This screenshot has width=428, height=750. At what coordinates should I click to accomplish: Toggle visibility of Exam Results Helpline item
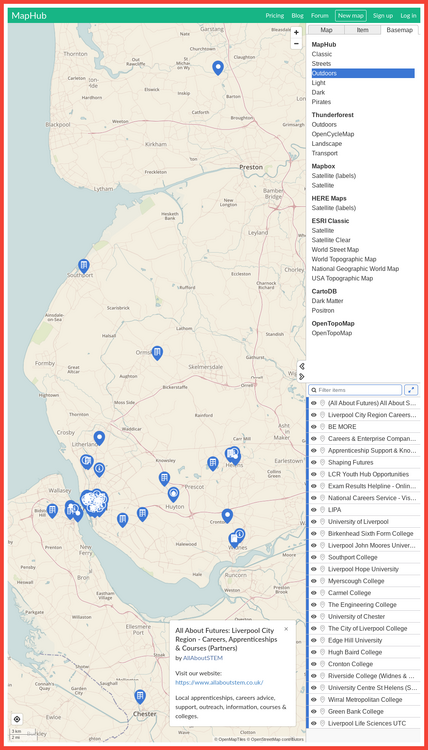pyautogui.click(x=314, y=486)
